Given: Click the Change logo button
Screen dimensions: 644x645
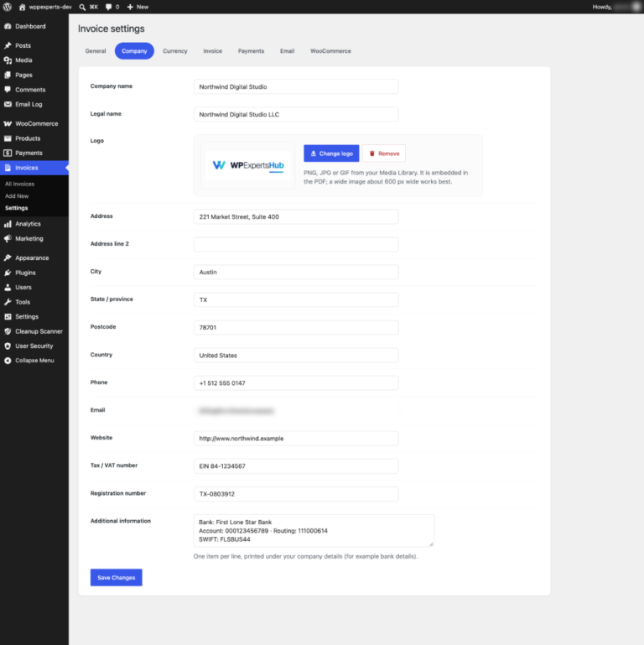Looking at the screenshot, I should coord(331,153).
